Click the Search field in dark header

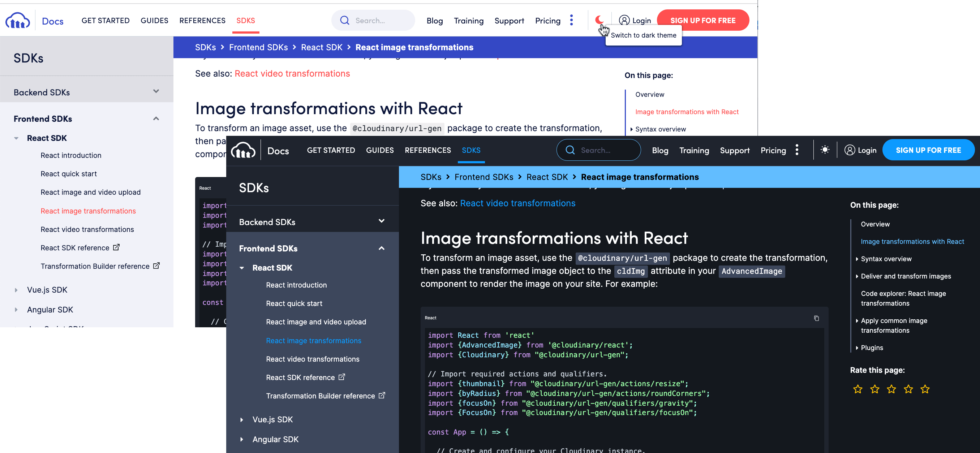[599, 150]
